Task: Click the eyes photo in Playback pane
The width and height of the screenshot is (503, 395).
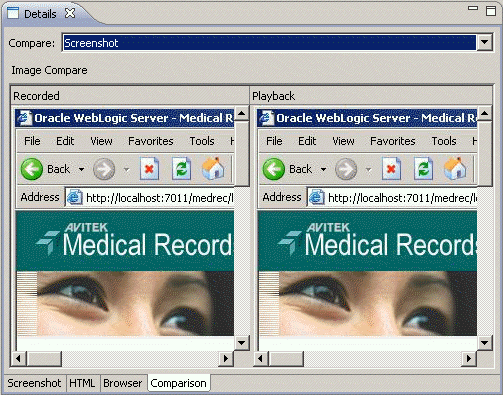Action: pyautogui.click(x=377, y=303)
